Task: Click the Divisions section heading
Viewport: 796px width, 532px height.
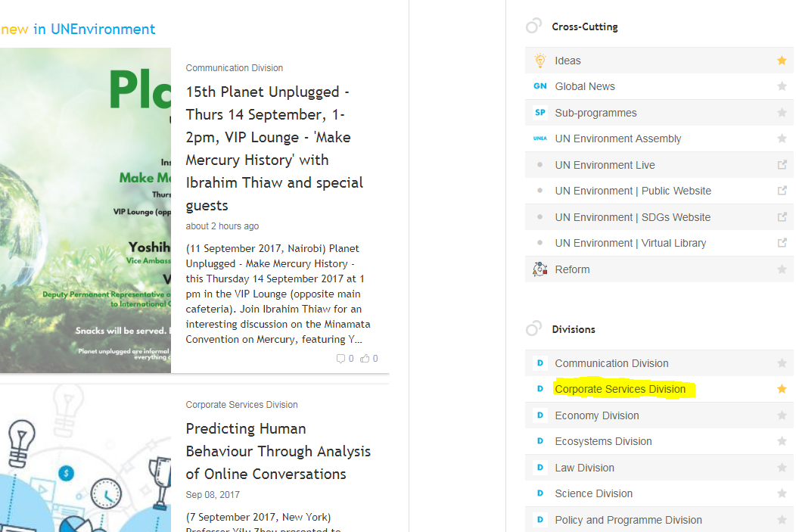Action: (574, 329)
